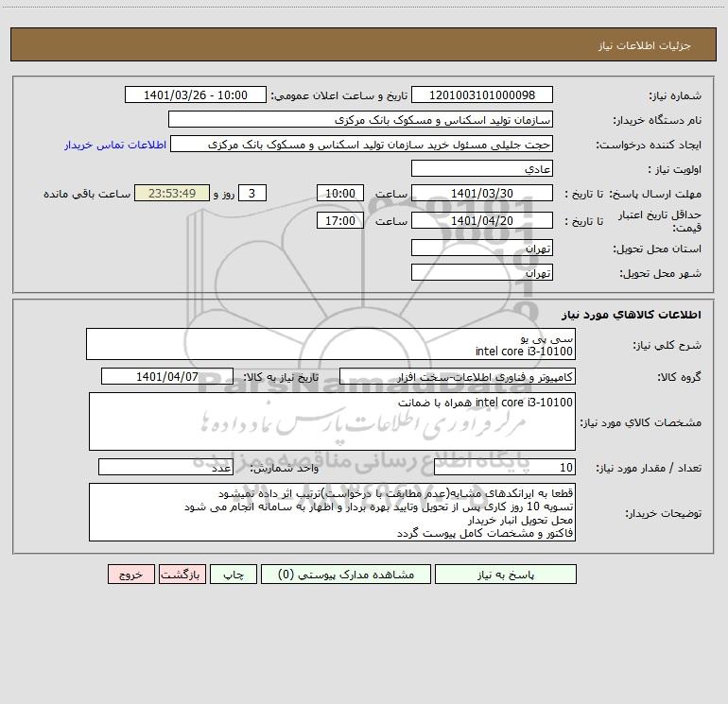Click delivery city field تهران
The width and height of the screenshot is (728, 704).
(482, 273)
